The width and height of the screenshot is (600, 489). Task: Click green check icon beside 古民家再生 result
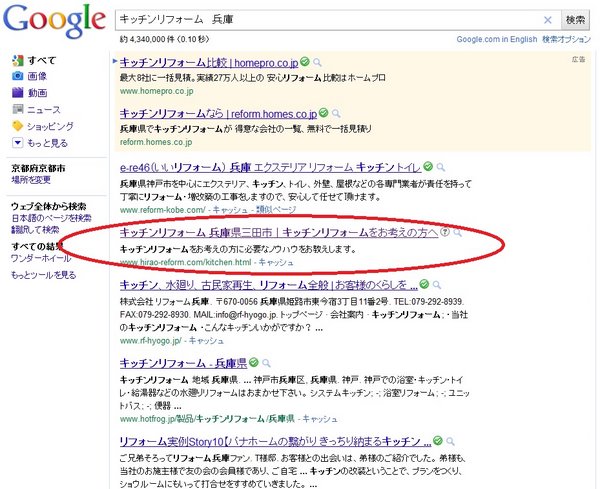pos(424,284)
